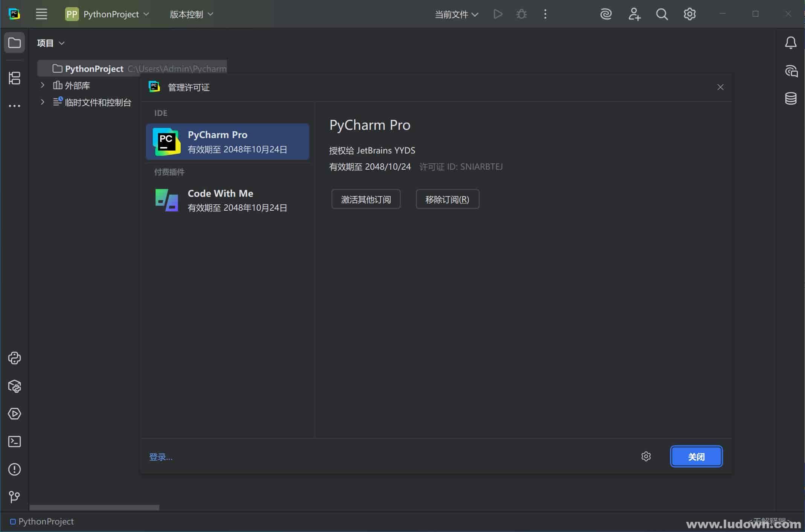Open the 当前文件 run configuration dropdown
Image resolution: width=805 pixels, height=532 pixels.
coord(457,14)
